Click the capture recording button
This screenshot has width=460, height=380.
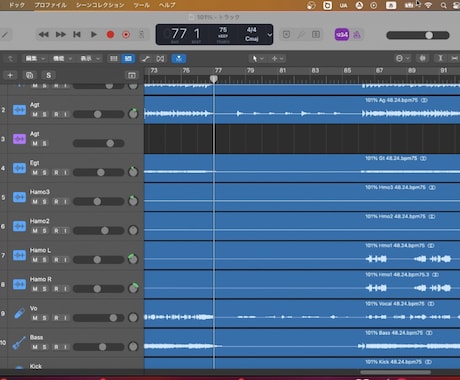coord(126,35)
